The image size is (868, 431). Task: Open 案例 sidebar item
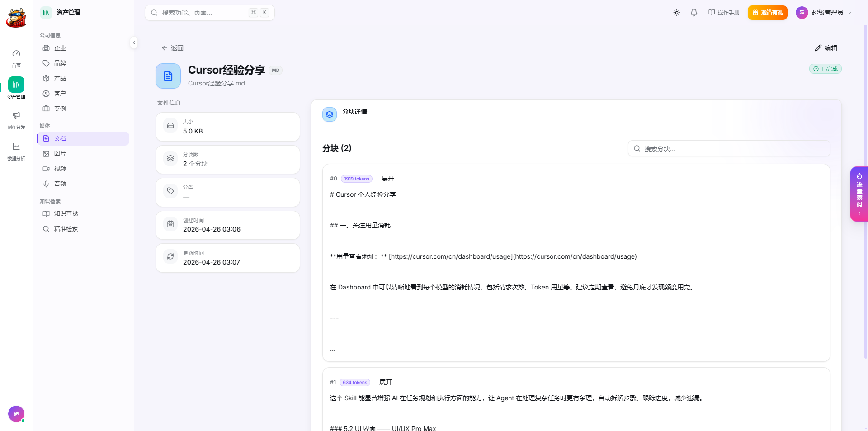[83, 109]
